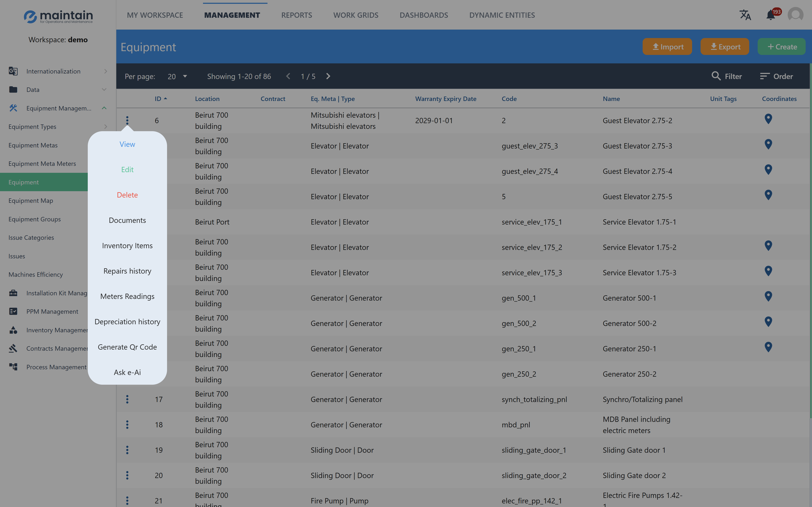The height and width of the screenshot is (507, 812).
Task: Click the language translation icon
Action: [x=745, y=15]
